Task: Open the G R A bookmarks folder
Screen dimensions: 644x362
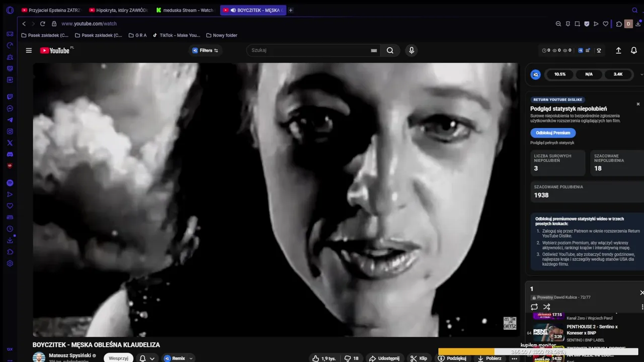Action: (x=137, y=35)
